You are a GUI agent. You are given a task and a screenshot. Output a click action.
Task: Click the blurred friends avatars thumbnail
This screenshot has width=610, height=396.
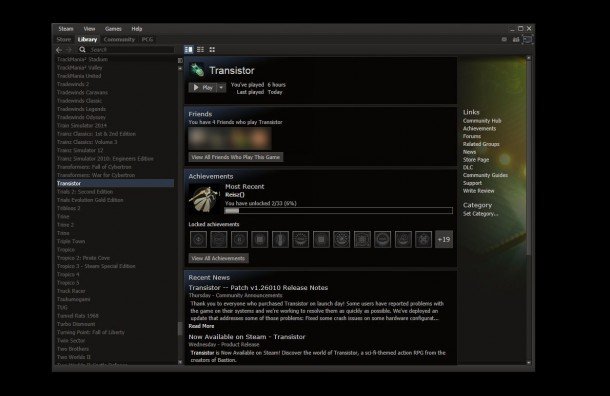[230, 138]
